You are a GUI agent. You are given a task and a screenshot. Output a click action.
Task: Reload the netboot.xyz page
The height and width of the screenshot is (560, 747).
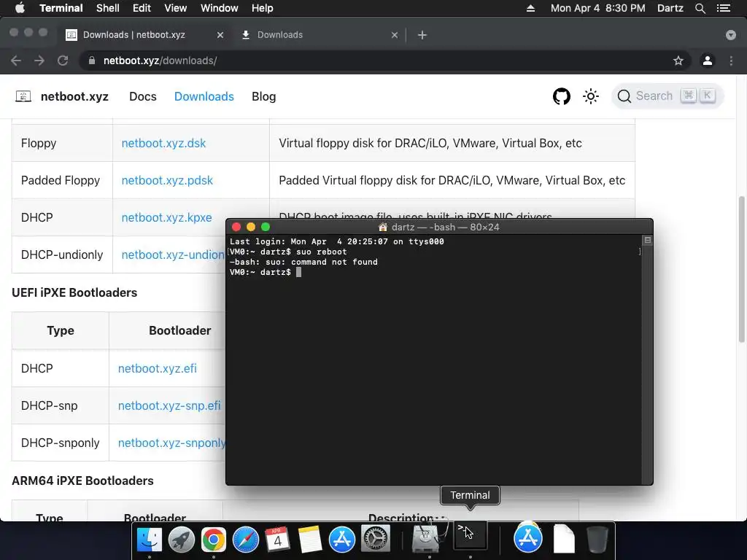click(x=63, y=61)
